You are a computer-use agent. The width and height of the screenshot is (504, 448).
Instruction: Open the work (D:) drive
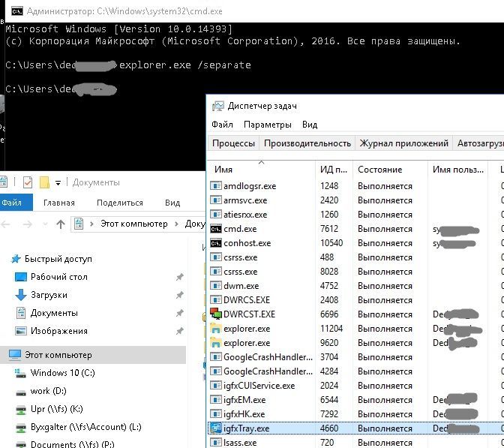click(x=48, y=391)
